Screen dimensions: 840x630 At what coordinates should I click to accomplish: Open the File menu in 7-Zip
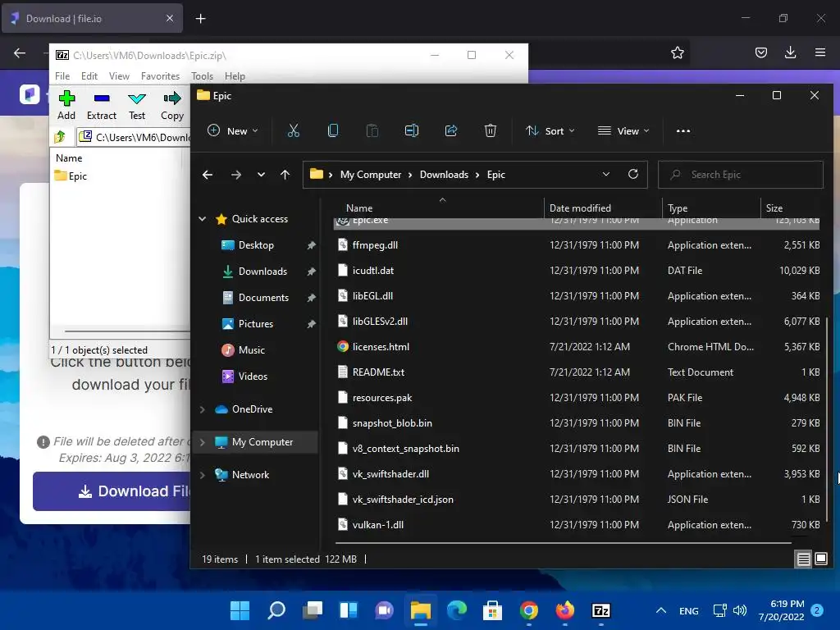[62, 76]
